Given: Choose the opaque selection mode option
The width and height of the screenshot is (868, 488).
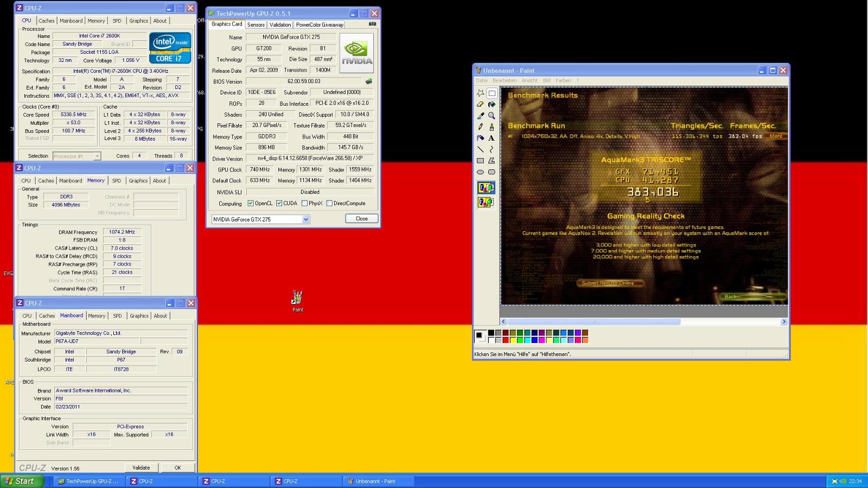Looking at the screenshot, I should pos(486,188).
